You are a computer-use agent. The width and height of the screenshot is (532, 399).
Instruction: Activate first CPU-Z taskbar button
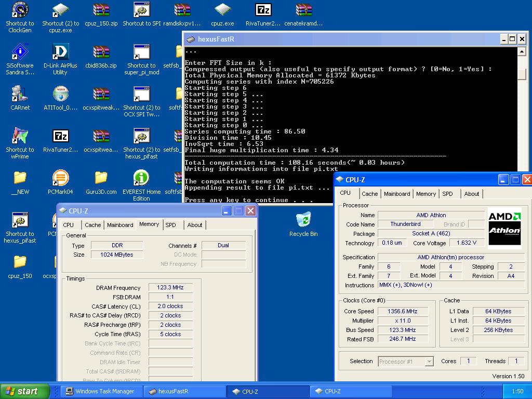tap(268, 391)
